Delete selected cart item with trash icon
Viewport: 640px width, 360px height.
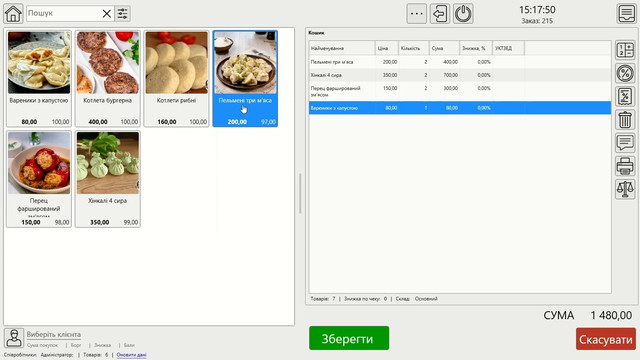tap(625, 120)
